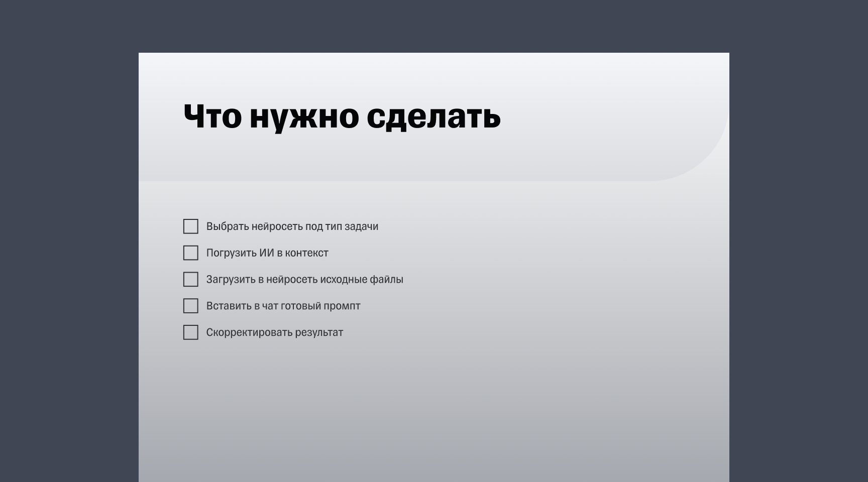
Task: Enable the 'Скорректировать результат' checkbox
Action: 190,332
